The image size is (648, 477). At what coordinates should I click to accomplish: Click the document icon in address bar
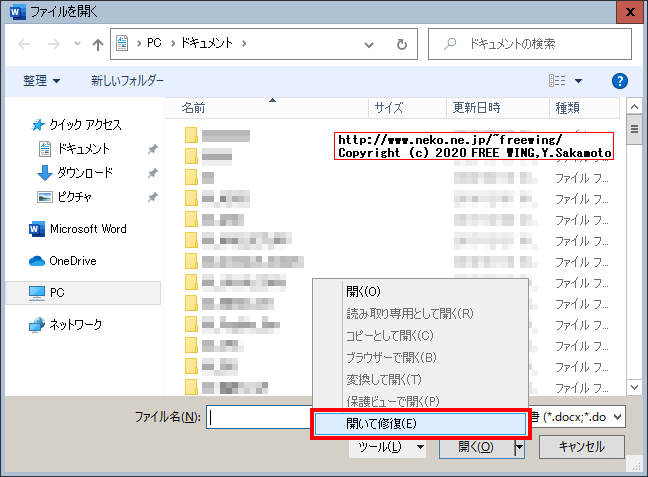pos(122,43)
